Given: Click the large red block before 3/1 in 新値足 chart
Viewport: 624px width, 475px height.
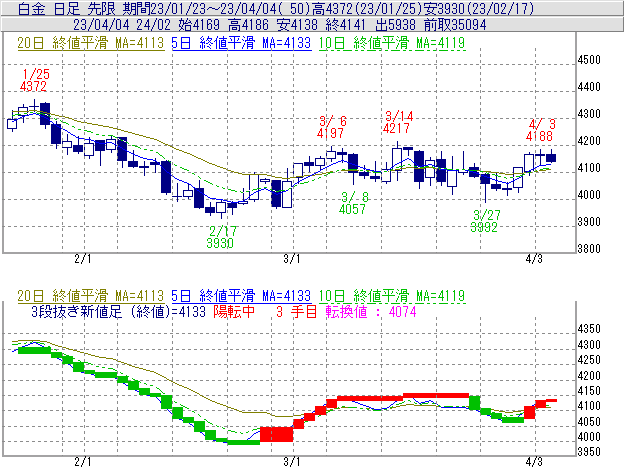Looking at the screenshot, I should click(277, 434).
